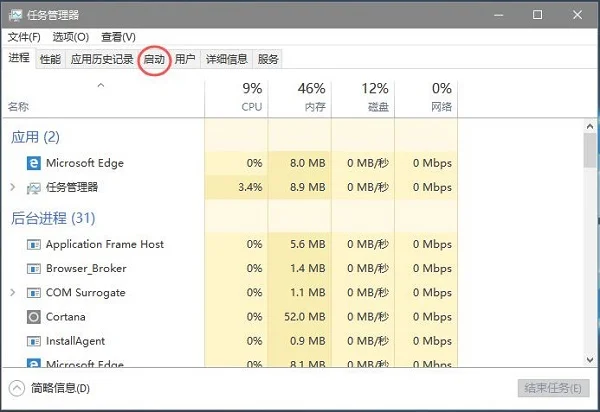
Task: Click the Browser_Broker process icon
Action: coord(34,269)
